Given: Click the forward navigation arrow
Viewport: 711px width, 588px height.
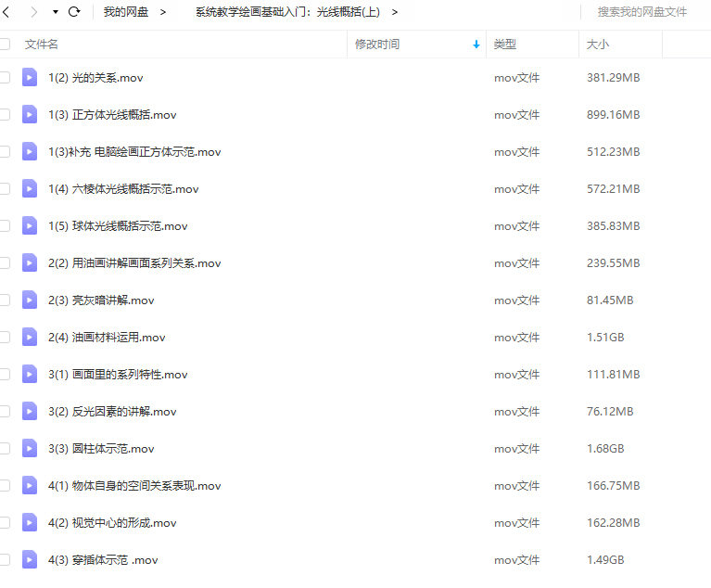Looking at the screenshot, I should 33,12.
